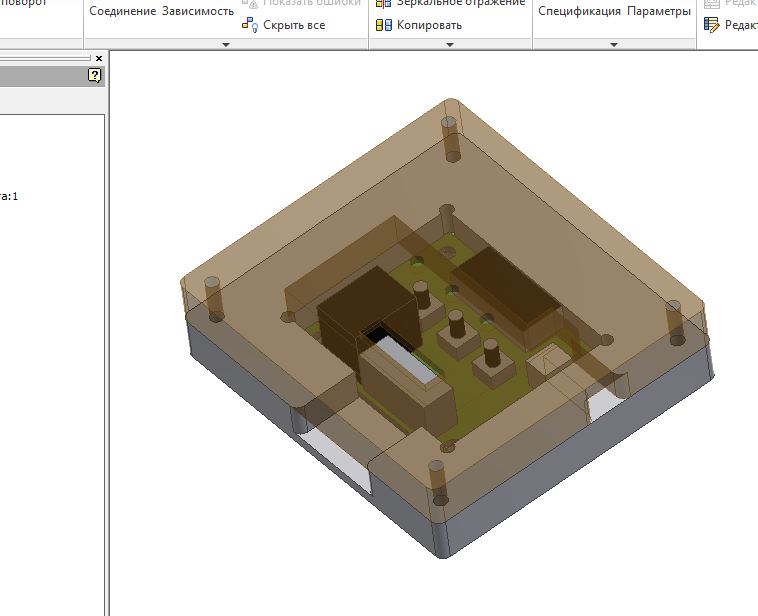Expand the panel dropdown below Копировать

(x=450, y=44)
